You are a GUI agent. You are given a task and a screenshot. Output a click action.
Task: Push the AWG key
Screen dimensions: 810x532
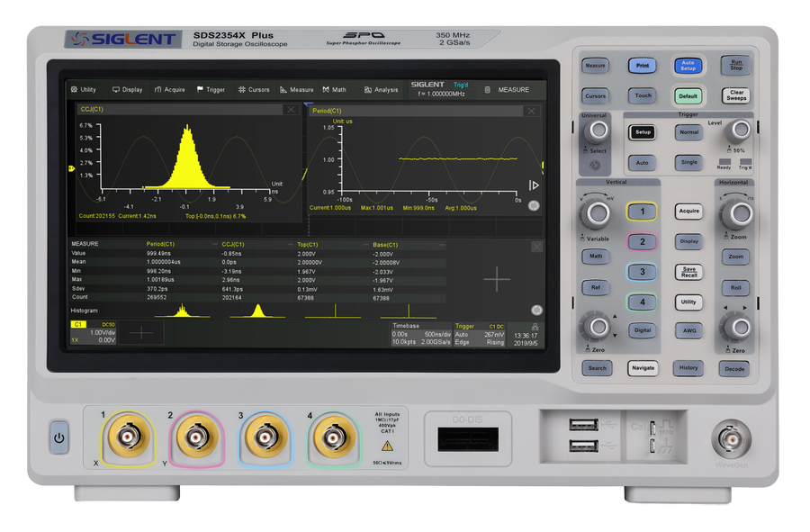pos(689,330)
